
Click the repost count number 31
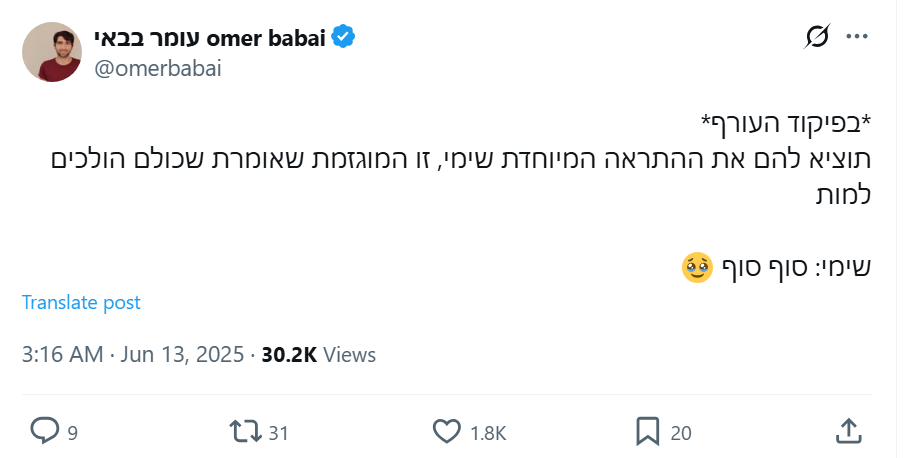(278, 433)
